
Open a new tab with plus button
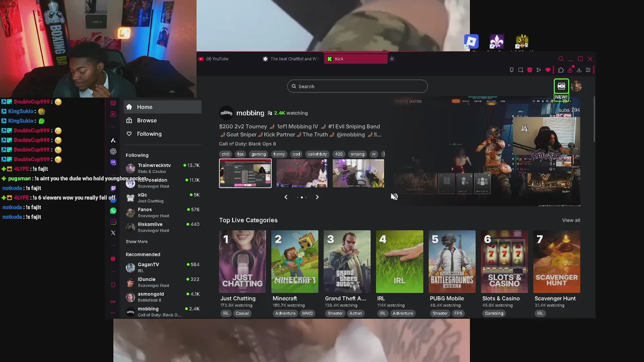pyautogui.click(x=391, y=59)
